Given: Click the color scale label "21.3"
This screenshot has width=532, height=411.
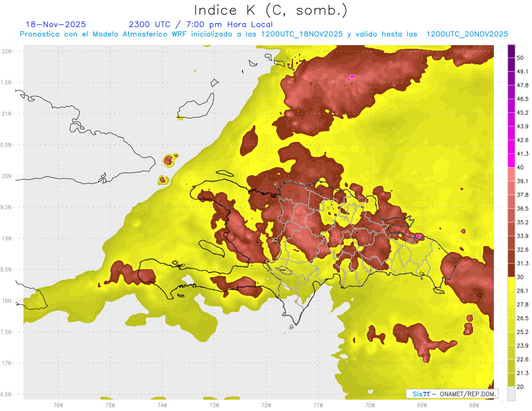Looking at the screenshot, I should tap(522, 373).
